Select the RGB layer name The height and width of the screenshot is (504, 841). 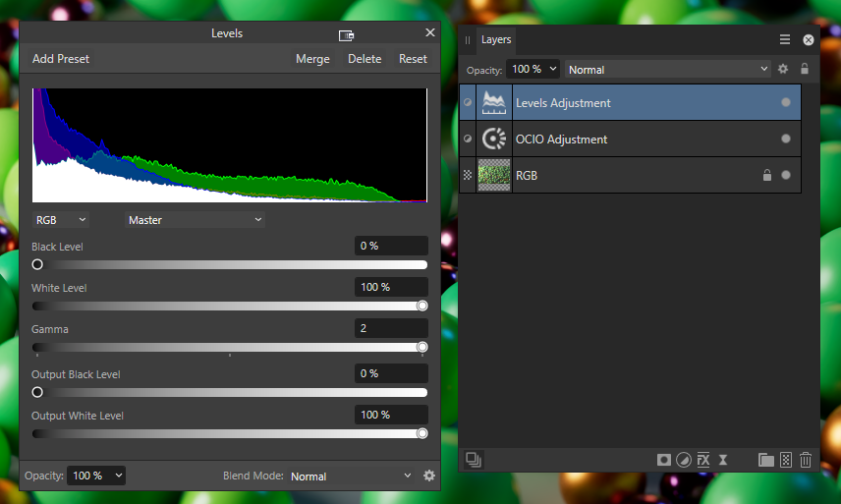coord(527,175)
